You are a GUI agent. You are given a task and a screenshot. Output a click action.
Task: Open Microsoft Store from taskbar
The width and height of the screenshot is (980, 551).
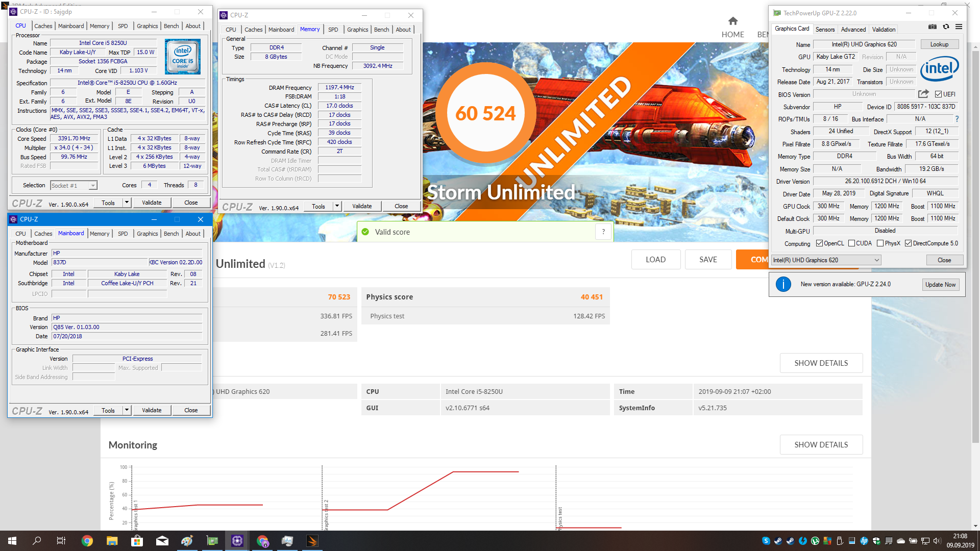click(x=137, y=541)
